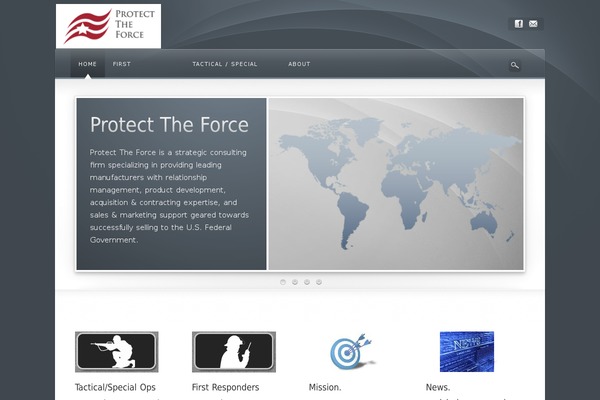Click the blue News image
This screenshot has width=600, height=400.
point(467,352)
